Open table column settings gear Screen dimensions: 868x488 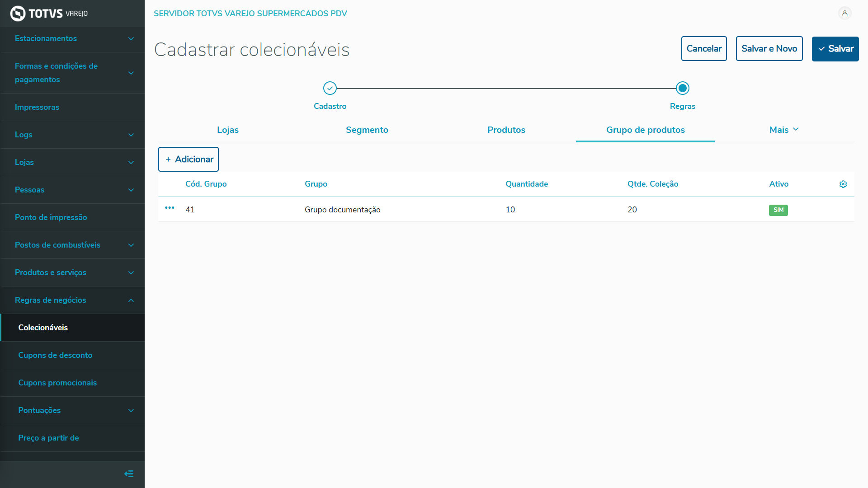[843, 184]
